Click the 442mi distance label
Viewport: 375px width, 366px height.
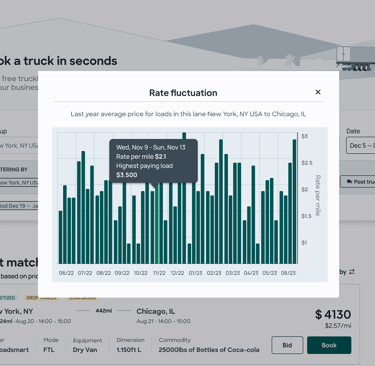pyautogui.click(x=104, y=311)
